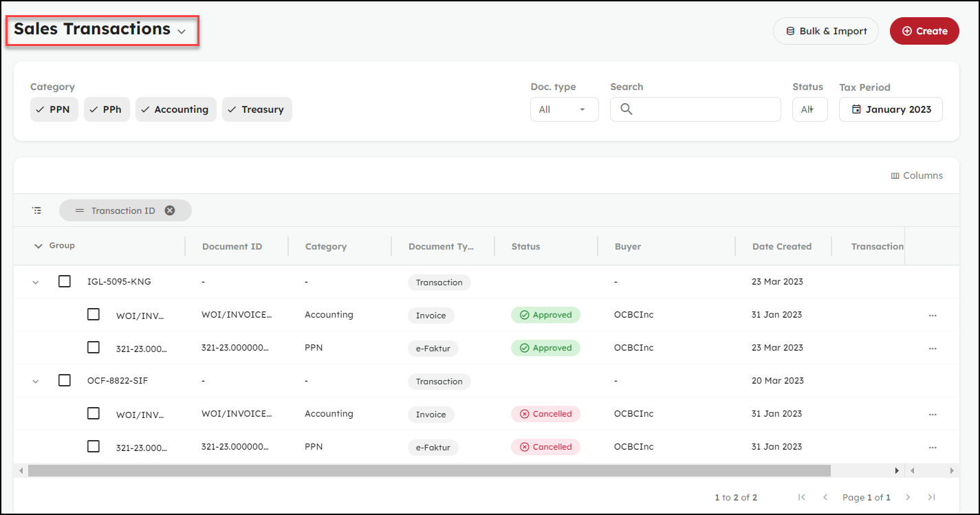Check the approved e-Faktur row checkbox
Image resolution: width=980 pixels, height=515 pixels.
94,347
